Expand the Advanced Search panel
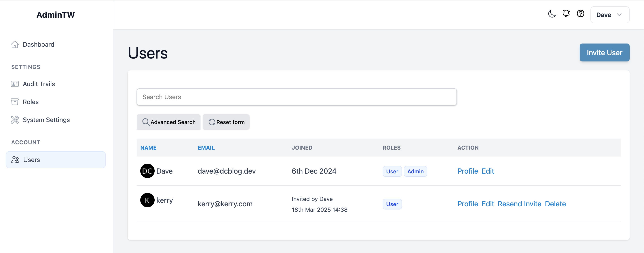 pos(169,122)
